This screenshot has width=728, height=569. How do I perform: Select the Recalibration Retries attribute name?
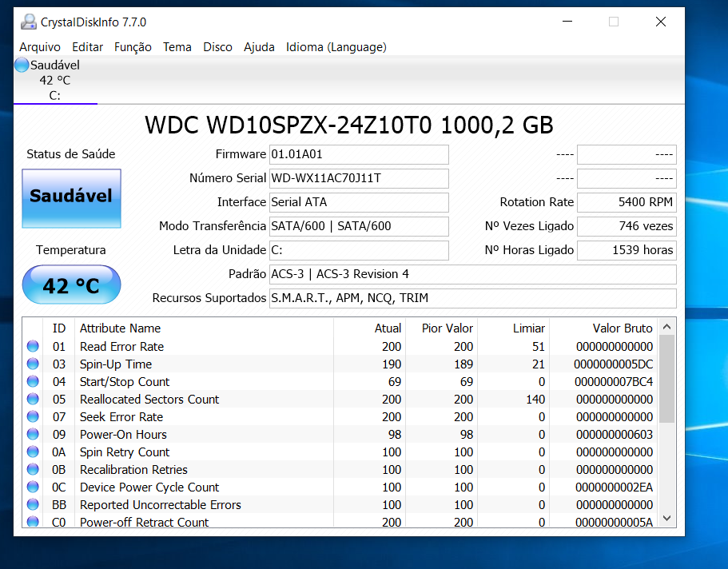coord(133,470)
